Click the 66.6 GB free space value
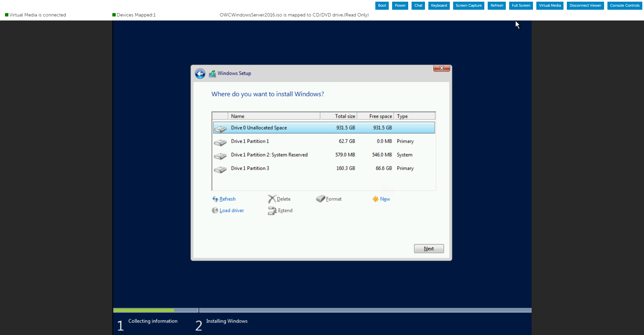The width and height of the screenshot is (644, 335). coord(384,169)
